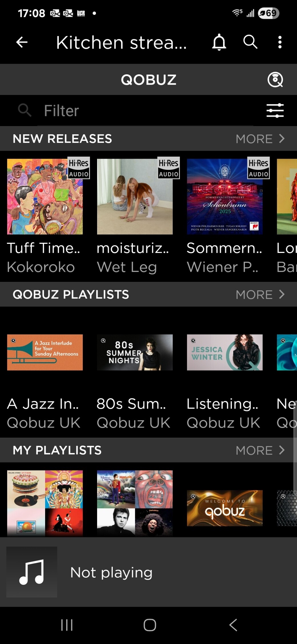297x644 pixels.
Task: Open Welcome to Qobuz playlist
Action: pyautogui.click(x=225, y=508)
